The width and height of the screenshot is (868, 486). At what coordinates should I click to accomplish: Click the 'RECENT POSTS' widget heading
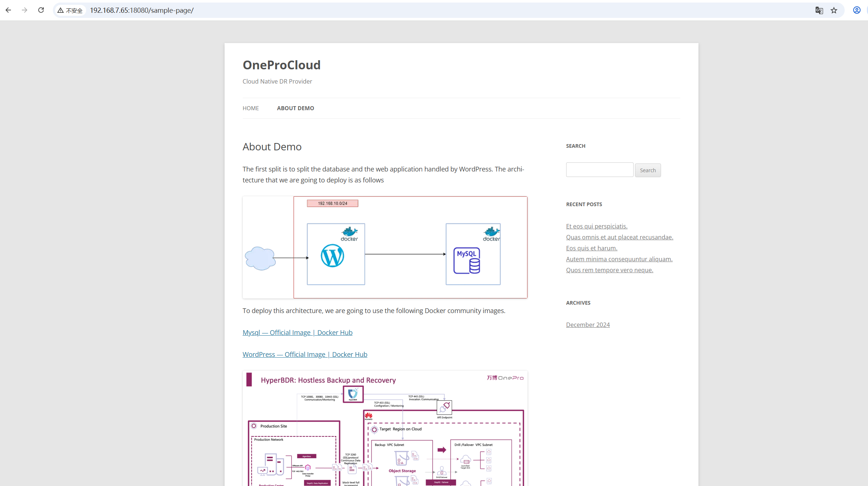coord(584,204)
